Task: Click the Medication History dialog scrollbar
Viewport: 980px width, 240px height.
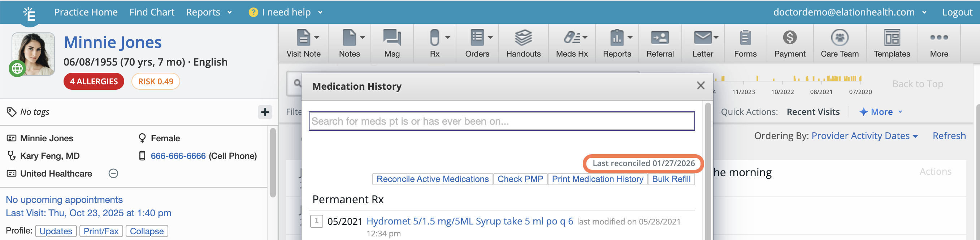Action: pos(708,171)
